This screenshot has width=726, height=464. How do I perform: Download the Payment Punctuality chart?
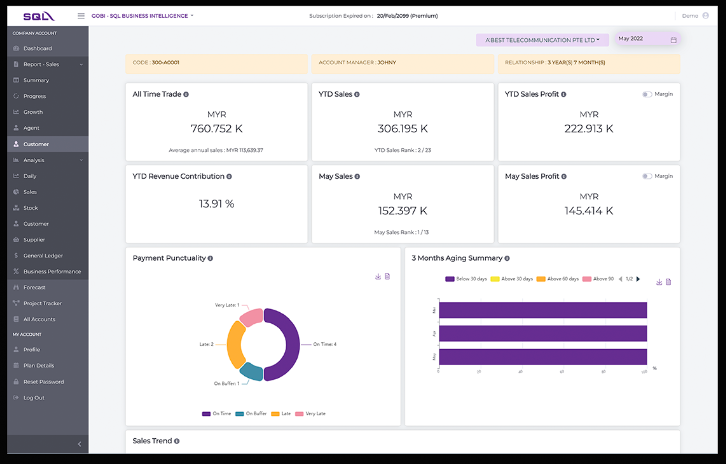click(378, 276)
